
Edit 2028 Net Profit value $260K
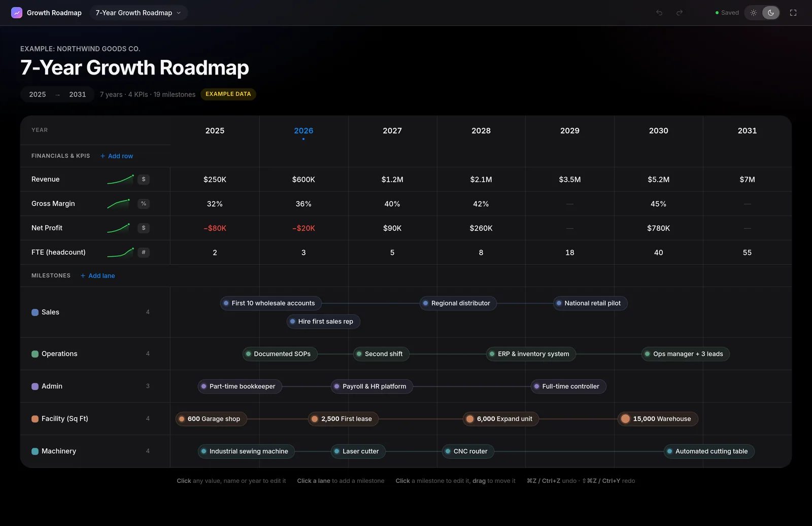click(481, 228)
